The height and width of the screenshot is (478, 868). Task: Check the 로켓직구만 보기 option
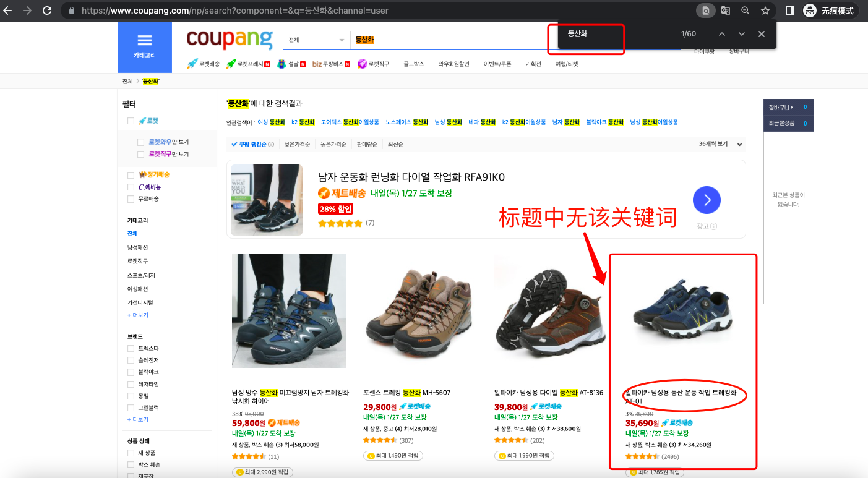(x=141, y=154)
